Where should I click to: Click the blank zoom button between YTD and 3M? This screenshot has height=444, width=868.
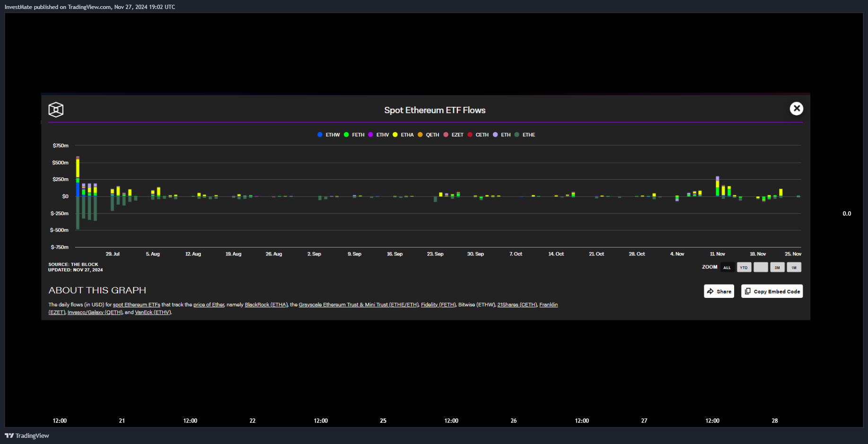(x=761, y=268)
